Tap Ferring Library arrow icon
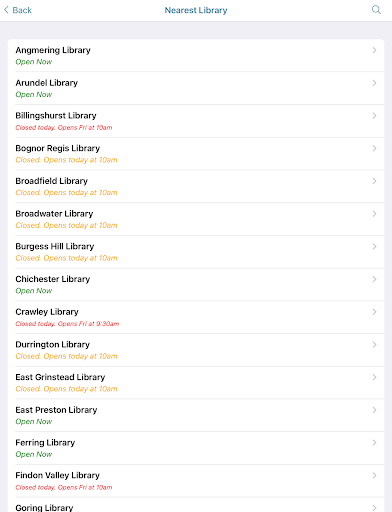Image resolution: width=392 pixels, height=512 pixels. pyautogui.click(x=374, y=443)
